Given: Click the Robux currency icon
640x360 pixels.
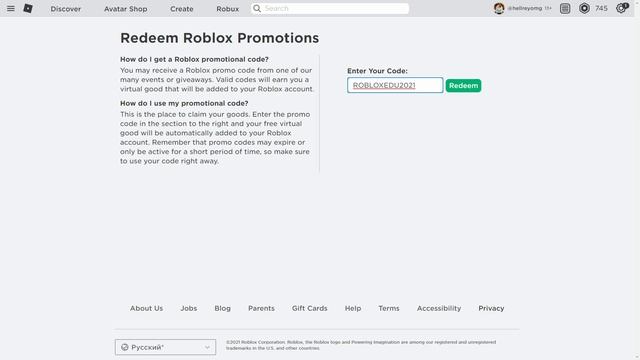Looking at the screenshot, I should pyautogui.click(x=584, y=8).
